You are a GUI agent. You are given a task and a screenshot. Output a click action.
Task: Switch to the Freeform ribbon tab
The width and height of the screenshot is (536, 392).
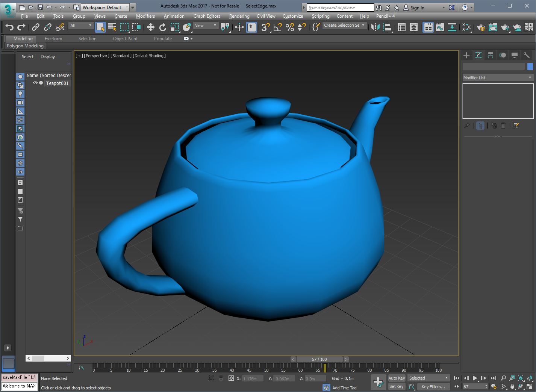53,39
